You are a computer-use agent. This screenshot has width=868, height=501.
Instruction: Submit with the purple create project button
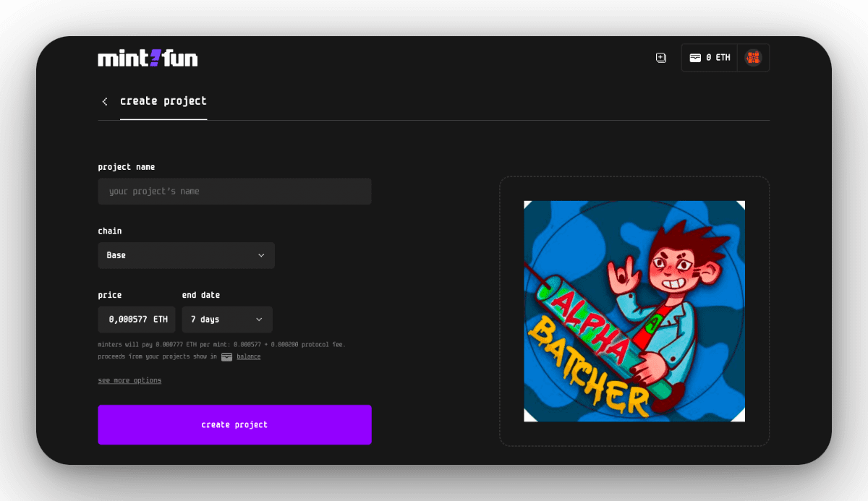[x=234, y=425]
